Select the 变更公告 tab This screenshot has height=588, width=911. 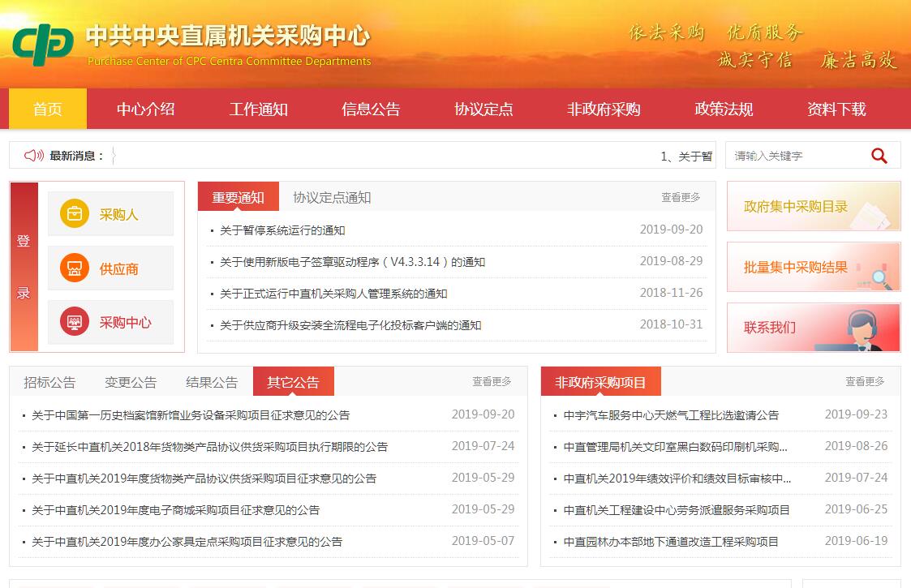131,382
